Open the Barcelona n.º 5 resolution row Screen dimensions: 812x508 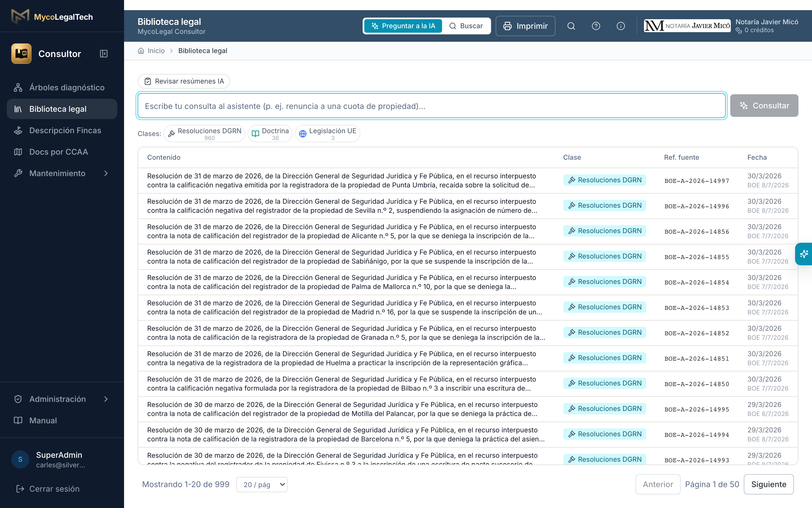468,434
